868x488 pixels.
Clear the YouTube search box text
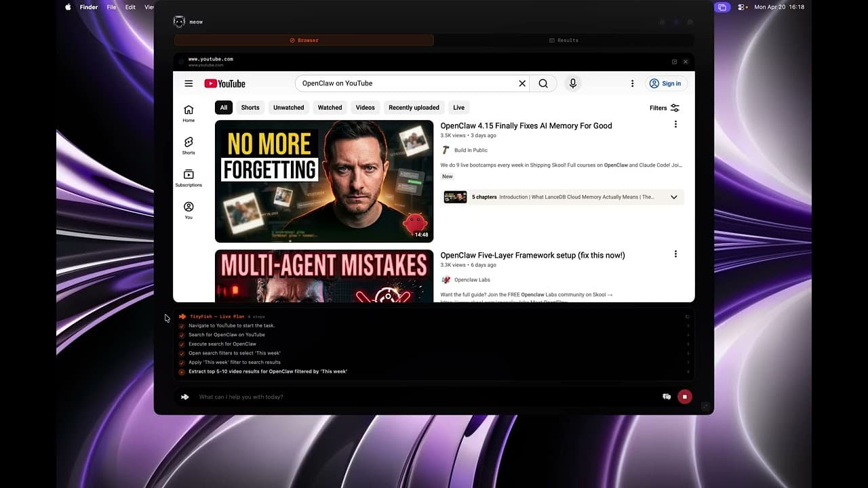522,83
